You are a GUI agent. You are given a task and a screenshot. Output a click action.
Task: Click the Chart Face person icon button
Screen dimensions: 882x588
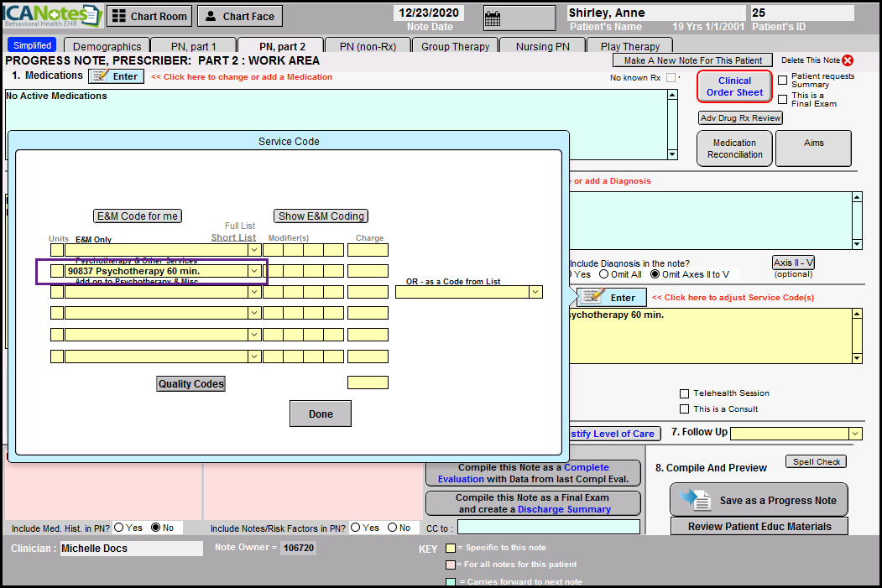pos(211,16)
